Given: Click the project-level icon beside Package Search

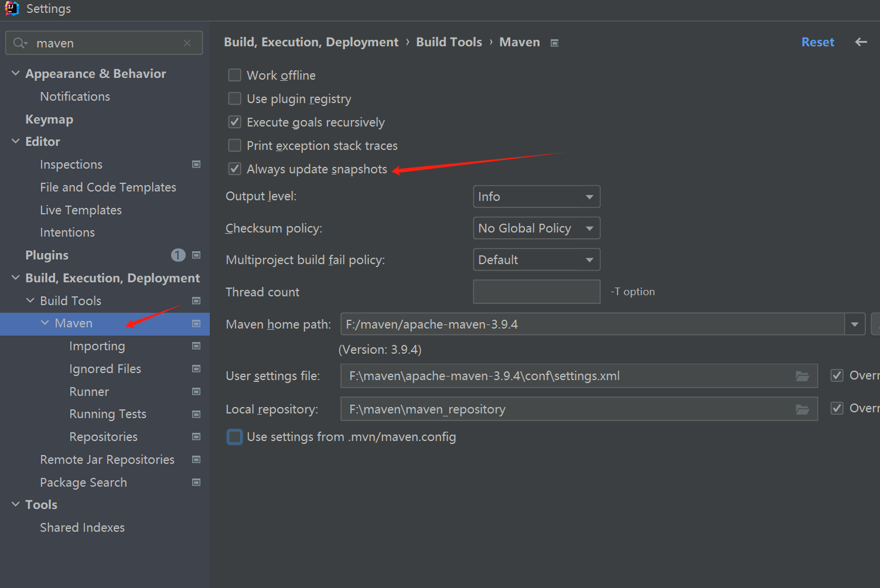Looking at the screenshot, I should 196,483.
